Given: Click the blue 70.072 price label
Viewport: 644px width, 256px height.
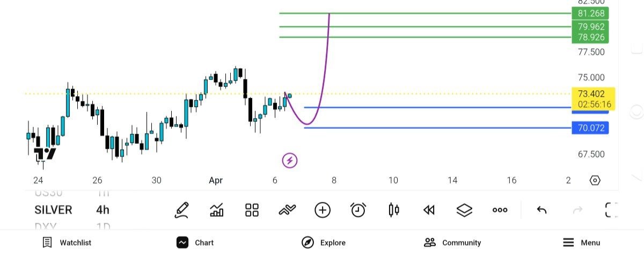Looking at the screenshot, I should [x=590, y=128].
